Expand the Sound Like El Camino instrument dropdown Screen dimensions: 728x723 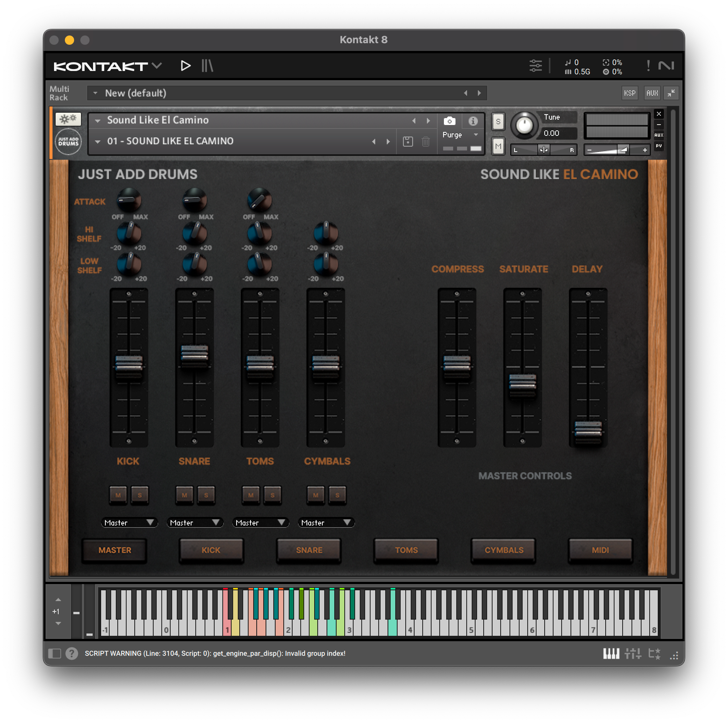(x=98, y=121)
